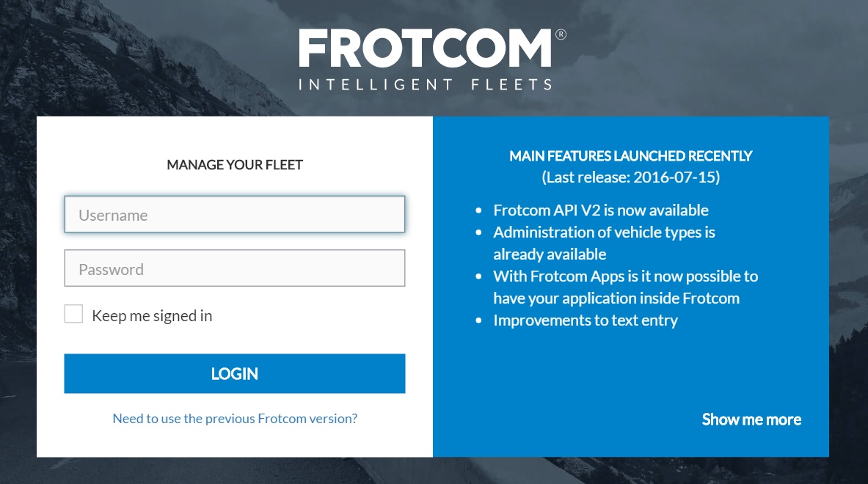Image resolution: width=868 pixels, height=484 pixels.
Task: Select the Last release date text
Action: tap(630, 177)
